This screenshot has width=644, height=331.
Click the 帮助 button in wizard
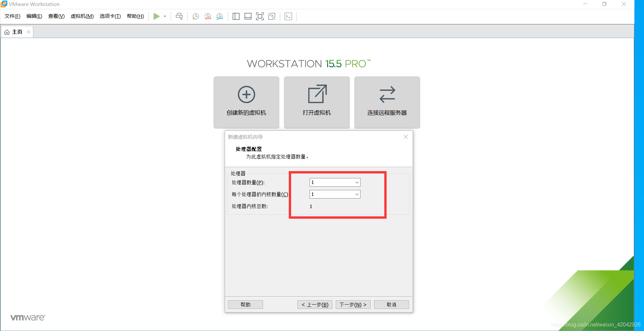[x=246, y=305]
